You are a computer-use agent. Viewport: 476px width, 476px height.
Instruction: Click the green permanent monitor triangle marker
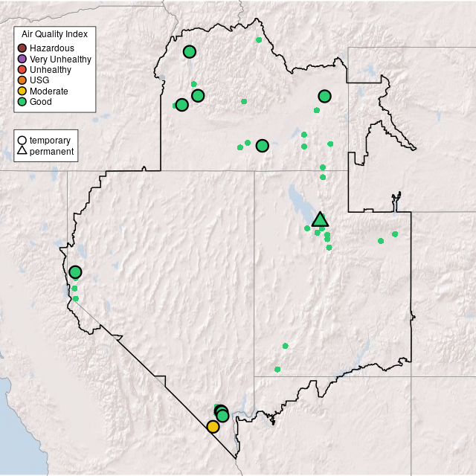pyautogui.click(x=320, y=219)
